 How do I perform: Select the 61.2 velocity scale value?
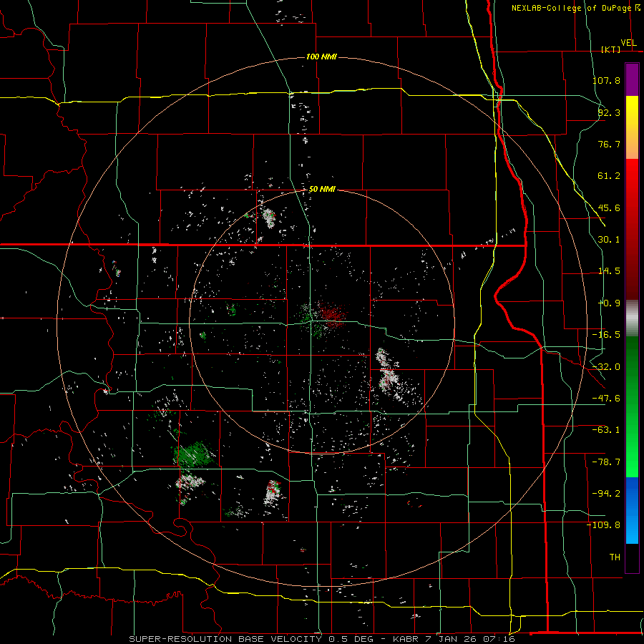[x=609, y=176]
